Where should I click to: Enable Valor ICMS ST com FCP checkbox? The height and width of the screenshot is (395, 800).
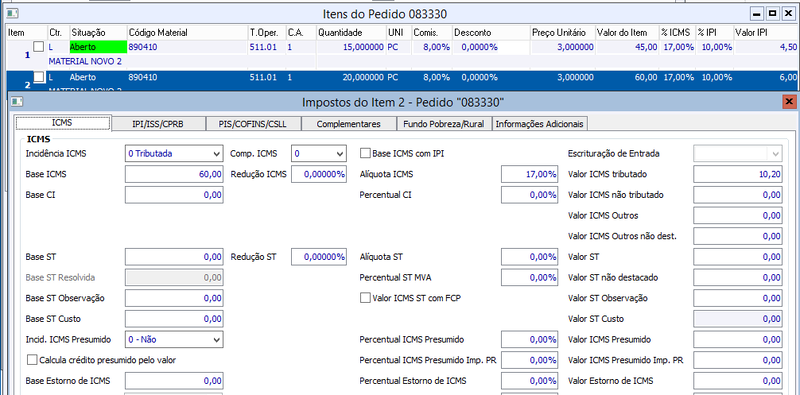(x=365, y=298)
